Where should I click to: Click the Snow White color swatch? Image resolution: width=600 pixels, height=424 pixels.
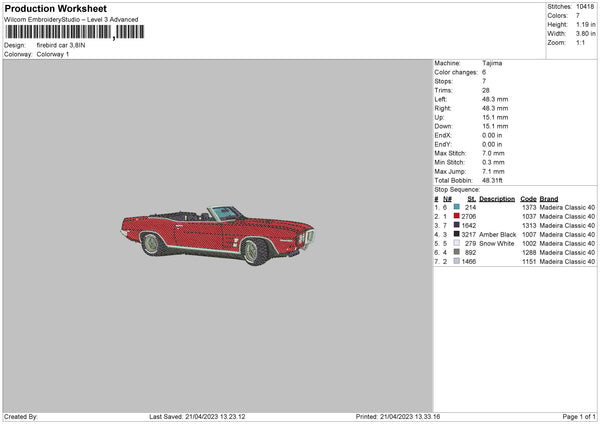[457, 243]
